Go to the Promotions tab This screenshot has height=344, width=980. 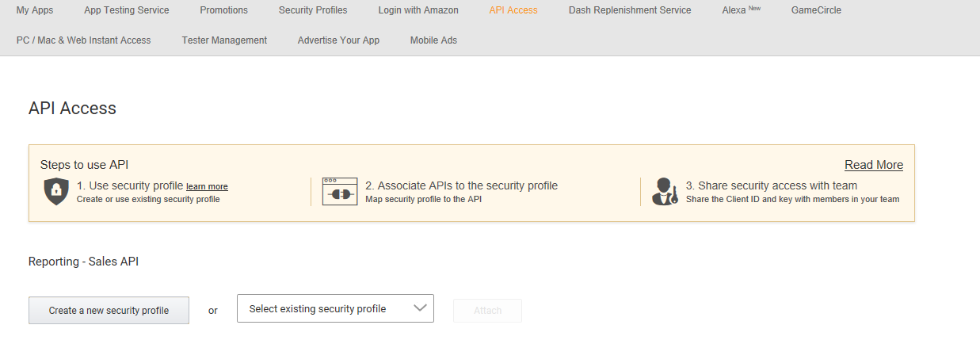[224, 10]
